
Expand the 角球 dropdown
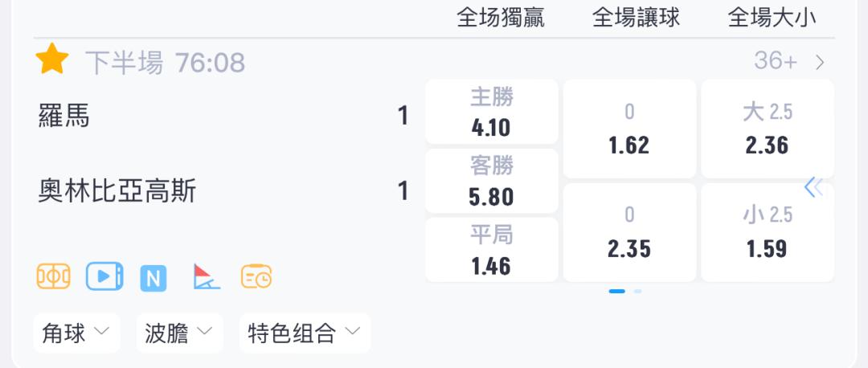coord(76,333)
